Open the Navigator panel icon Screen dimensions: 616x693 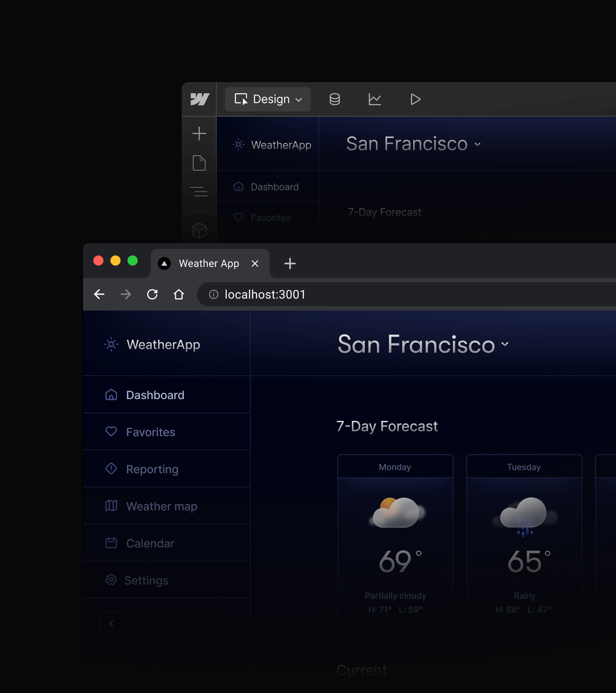(199, 191)
